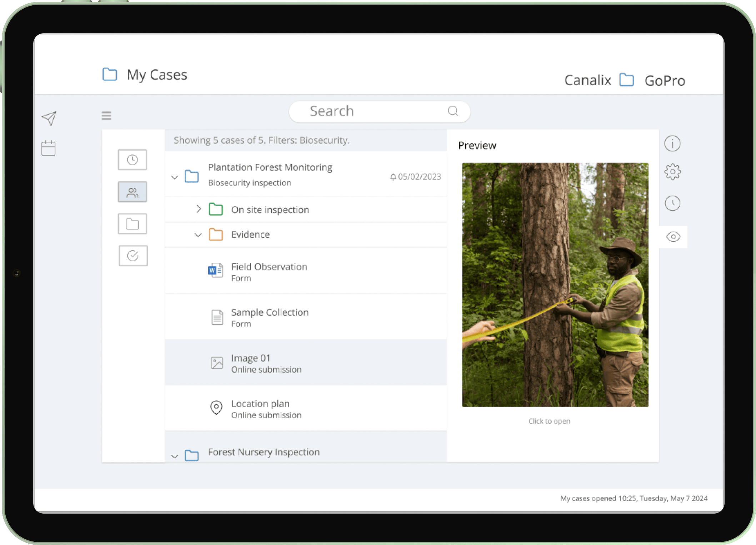756x545 pixels.
Task: Click the 'GoPro' brand text
Action: [665, 81]
